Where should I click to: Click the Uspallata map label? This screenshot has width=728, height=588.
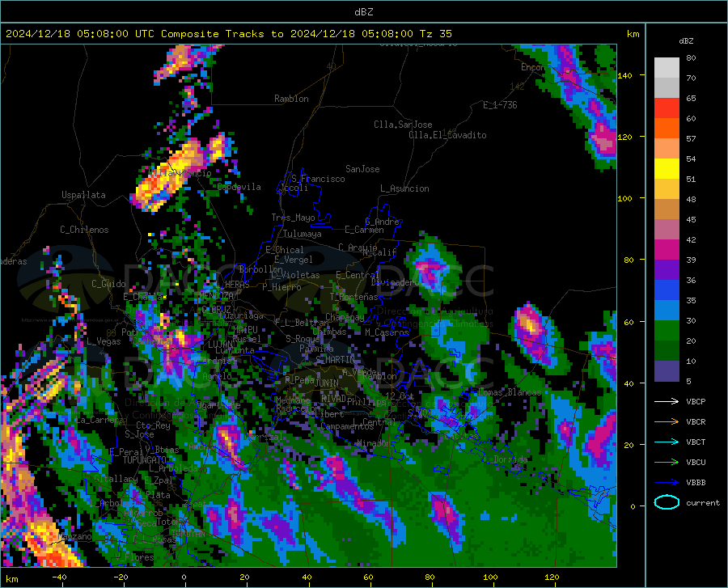pos(83,195)
